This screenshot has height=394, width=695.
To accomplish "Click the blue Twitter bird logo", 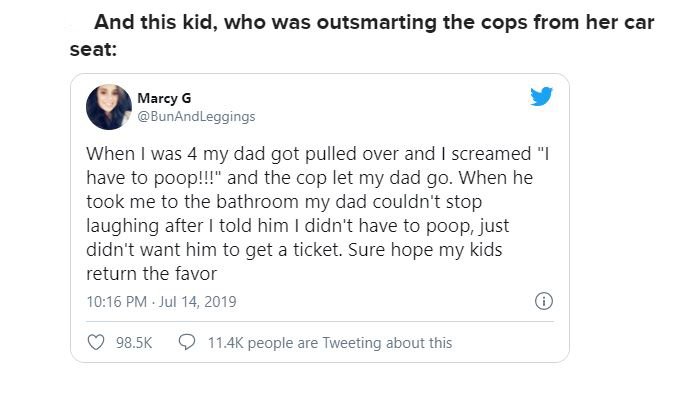I will (541, 96).
